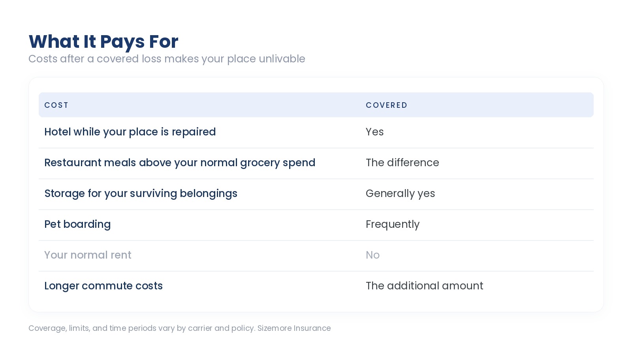
Task: Click the COST column header
Action: click(x=56, y=105)
